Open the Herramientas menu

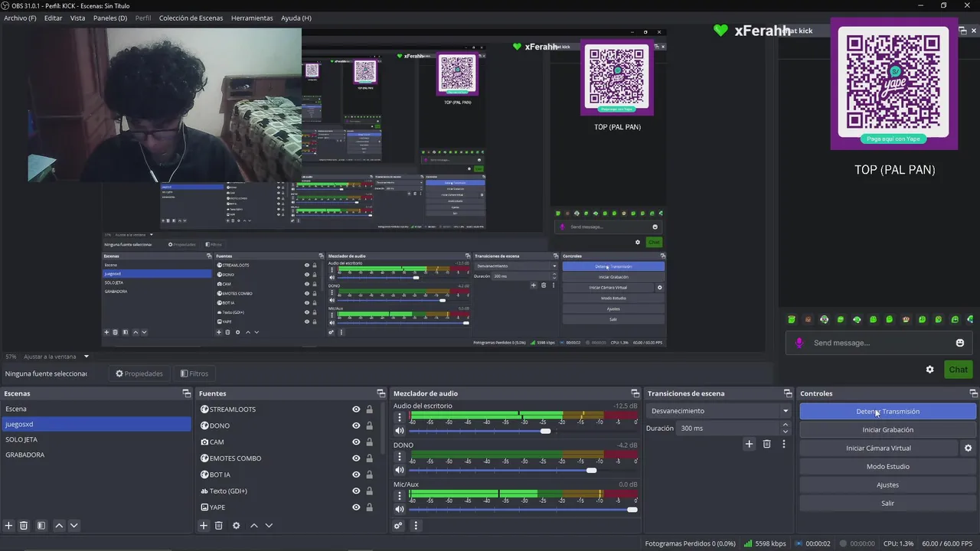(x=252, y=18)
